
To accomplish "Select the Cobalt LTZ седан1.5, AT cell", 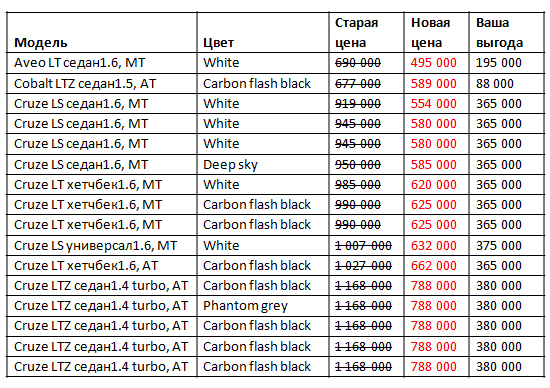I will click(85, 83).
